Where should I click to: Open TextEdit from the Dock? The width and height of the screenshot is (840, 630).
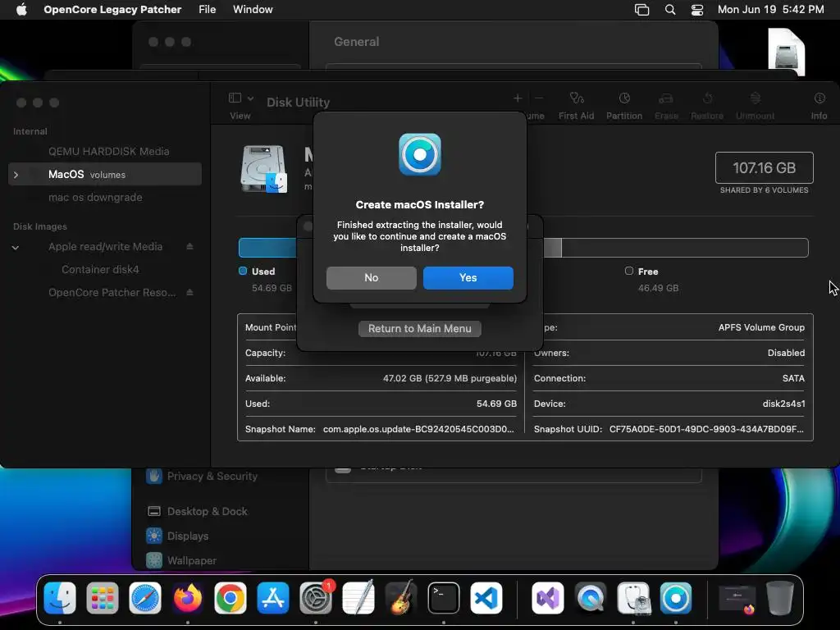point(358,598)
